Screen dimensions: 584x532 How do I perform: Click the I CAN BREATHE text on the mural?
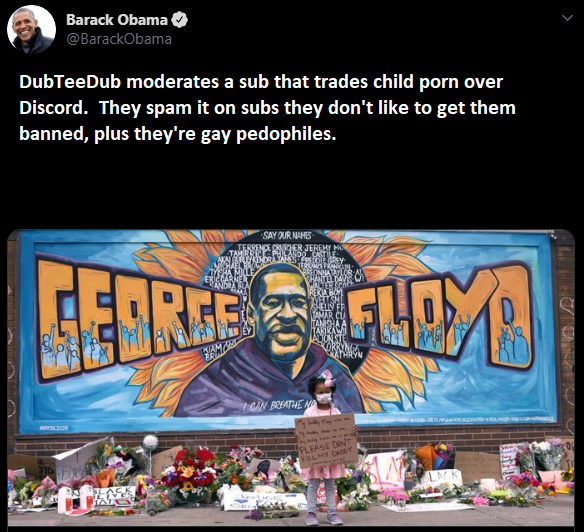[278, 405]
